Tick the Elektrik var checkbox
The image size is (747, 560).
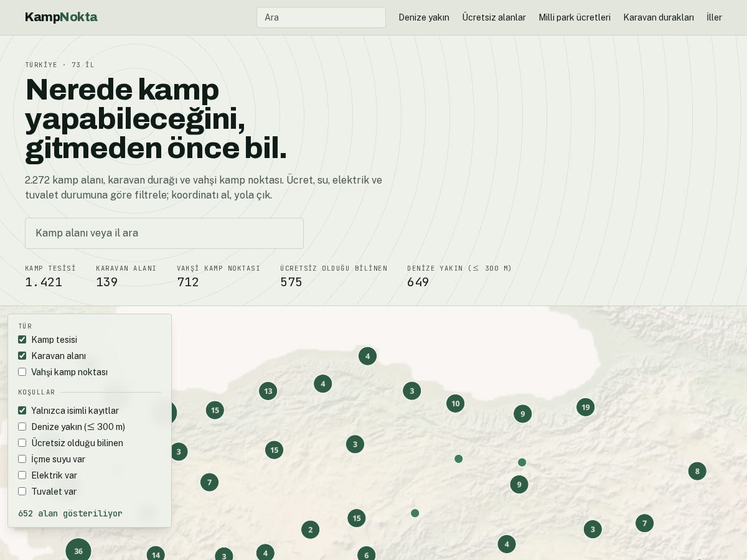(22, 475)
